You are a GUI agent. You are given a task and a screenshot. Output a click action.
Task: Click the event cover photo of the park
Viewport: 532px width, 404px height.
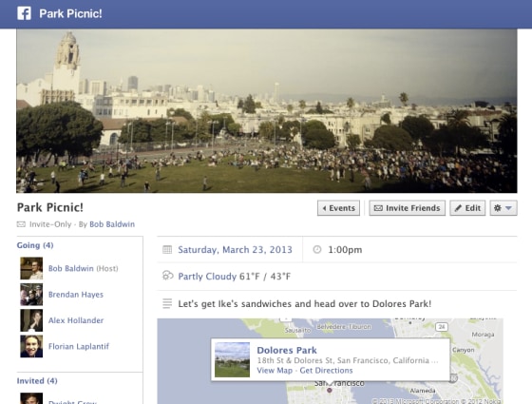coord(267,111)
